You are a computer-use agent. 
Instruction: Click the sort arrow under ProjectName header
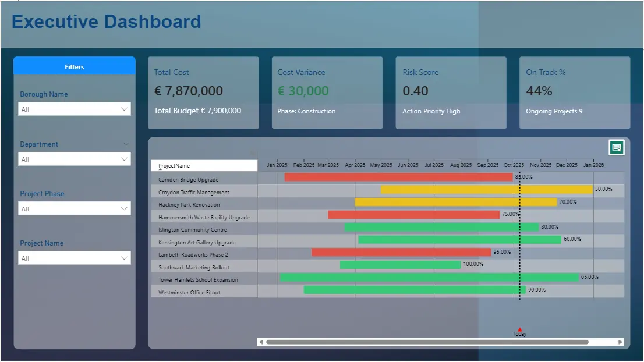(x=160, y=169)
